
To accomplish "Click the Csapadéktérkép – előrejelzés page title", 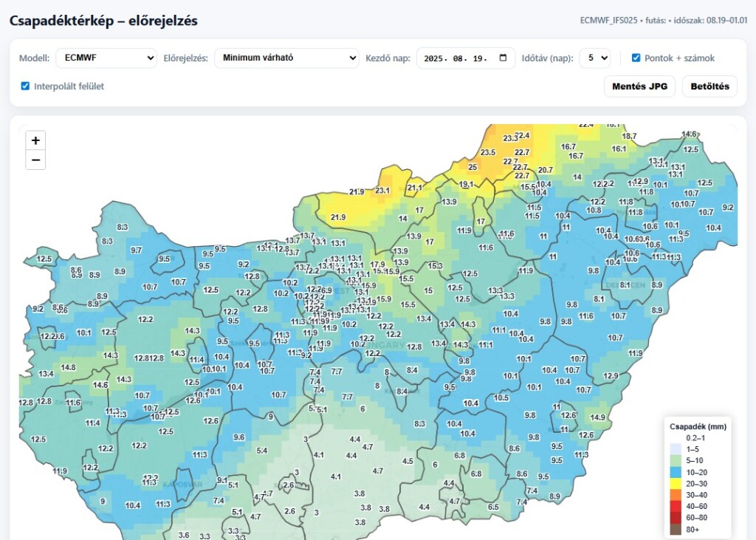I will tap(103, 20).
